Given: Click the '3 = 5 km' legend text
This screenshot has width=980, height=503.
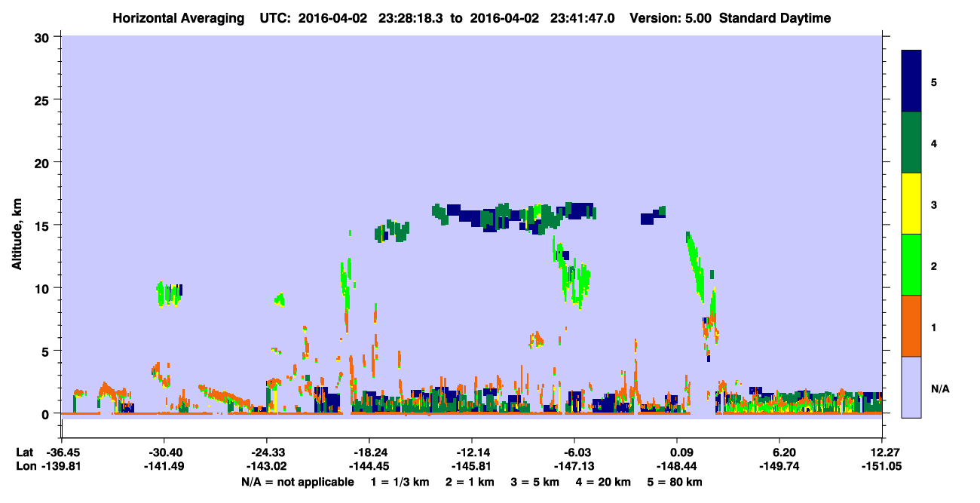Looking at the screenshot, I should (x=536, y=482).
